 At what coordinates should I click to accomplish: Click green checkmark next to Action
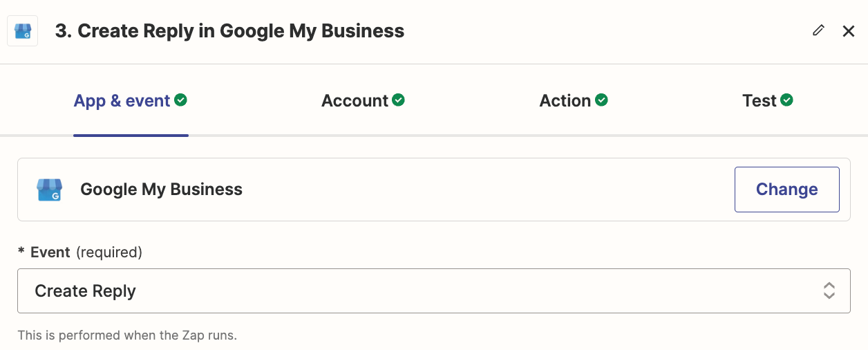[602, 100]
